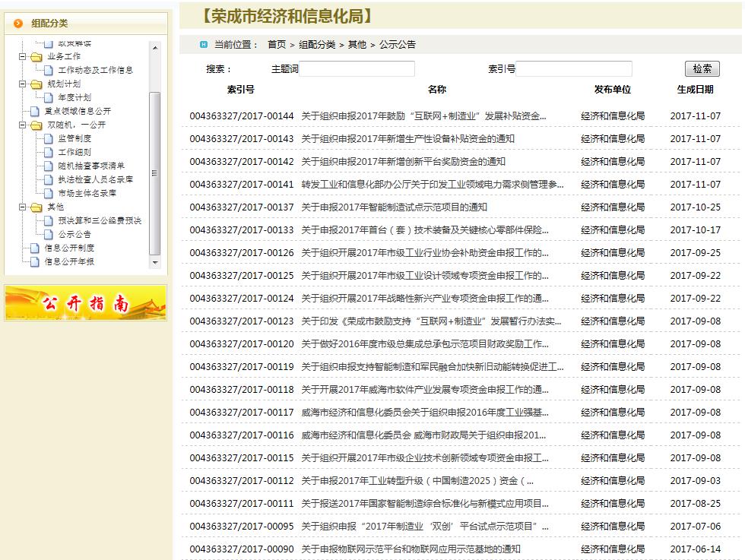This screenshot has width=745, height=560.
Task: Click the document icon beside 年度计划
Action: pyautogui.click(x=49, y=98)
